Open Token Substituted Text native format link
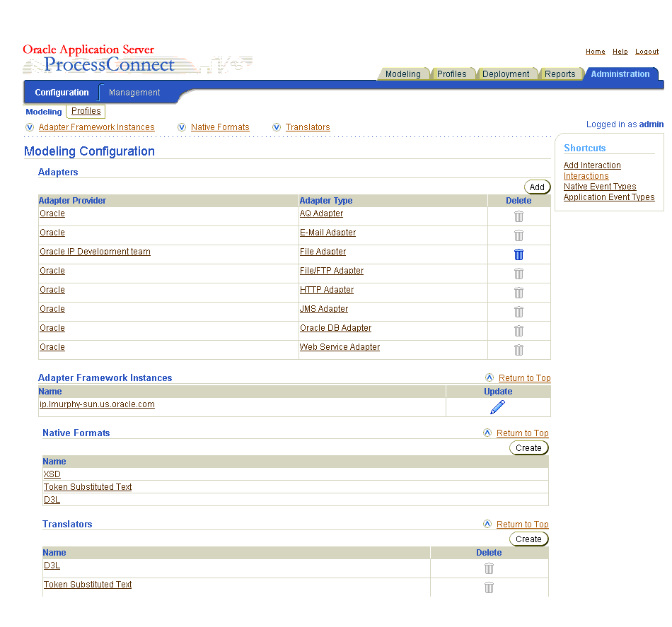672x627 pixels. pos(88,487)
